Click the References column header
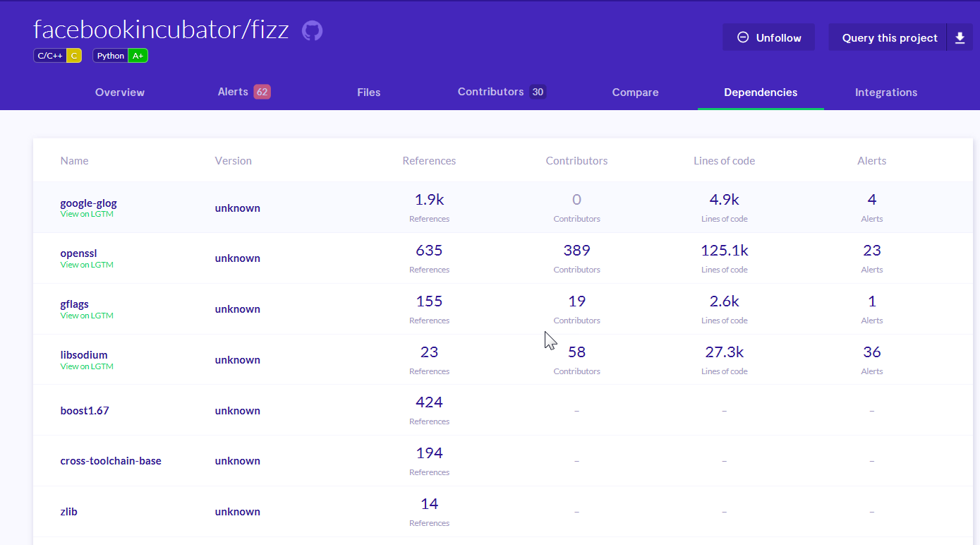The width and height of the screenshot is (980, 545). [429, 161]
